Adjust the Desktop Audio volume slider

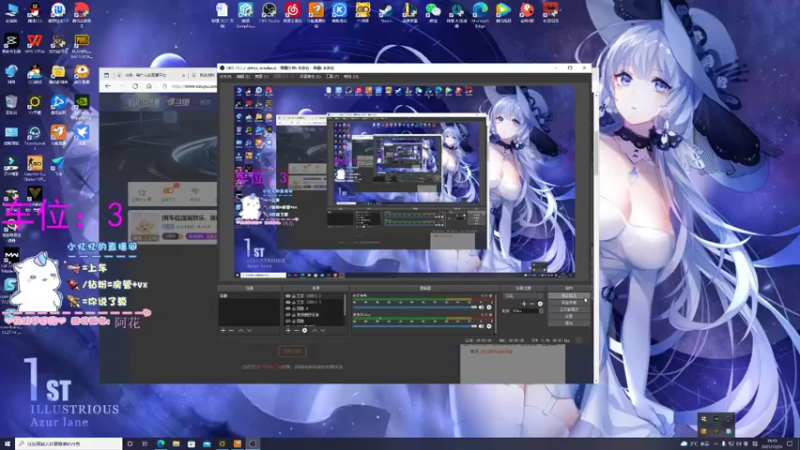pyautogui.click(x=415, y=308)
